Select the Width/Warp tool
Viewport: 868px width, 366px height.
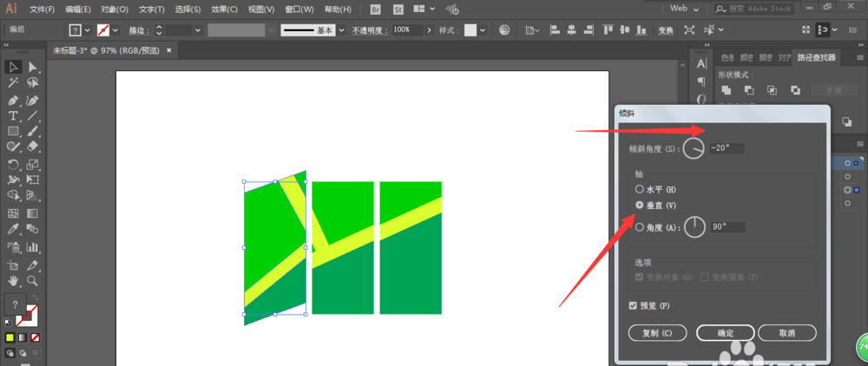tap(13, 180)
